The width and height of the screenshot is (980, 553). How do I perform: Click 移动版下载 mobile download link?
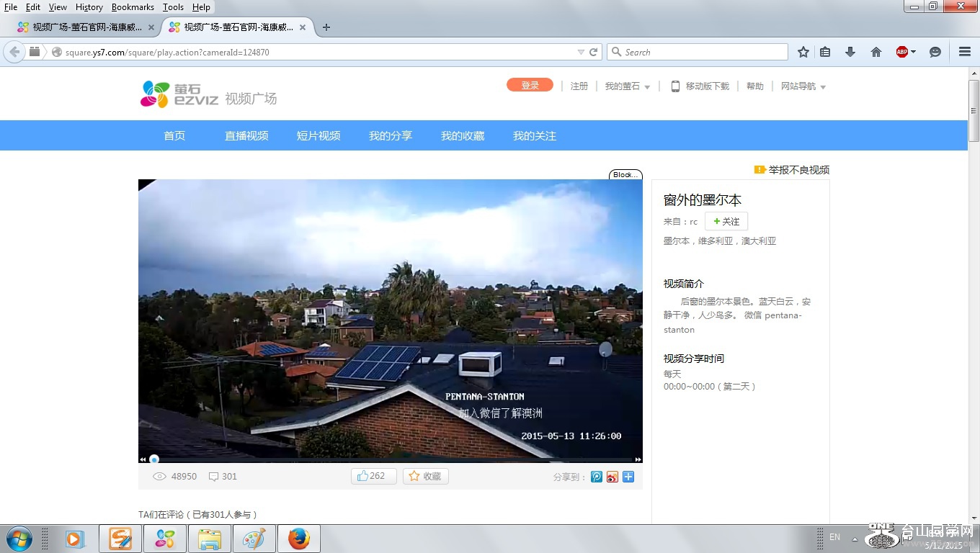(700, 86)
